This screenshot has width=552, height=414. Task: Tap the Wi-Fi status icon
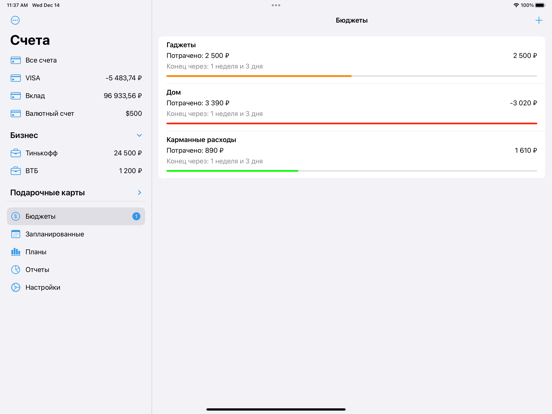tap(516, 5)
